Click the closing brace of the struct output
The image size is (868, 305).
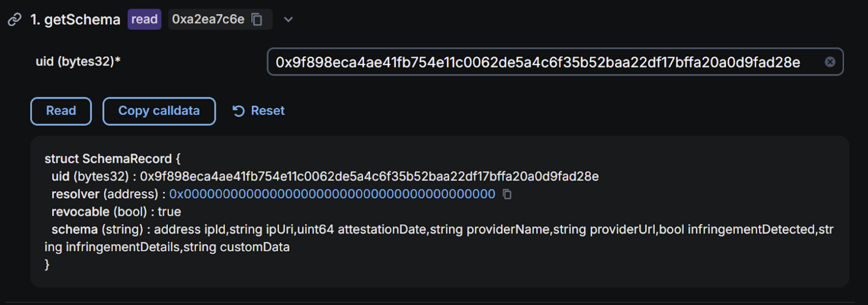(x=47, y=264)
